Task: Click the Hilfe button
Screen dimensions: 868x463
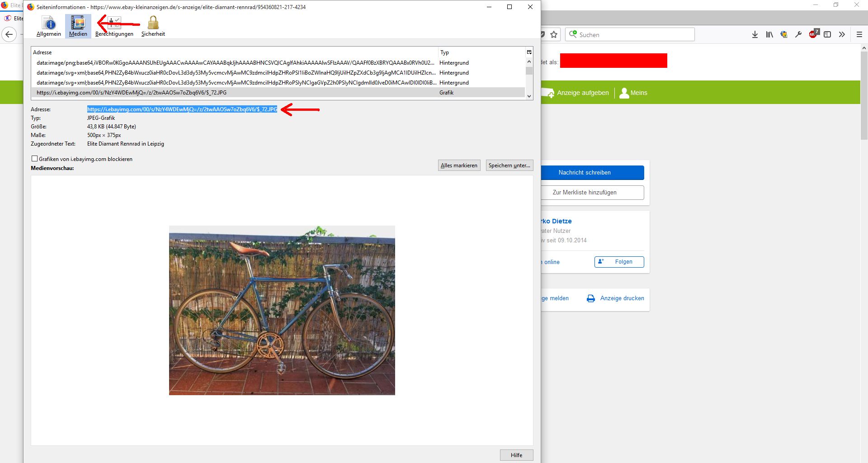Action: pyautogui.click(x=516, y=455)
